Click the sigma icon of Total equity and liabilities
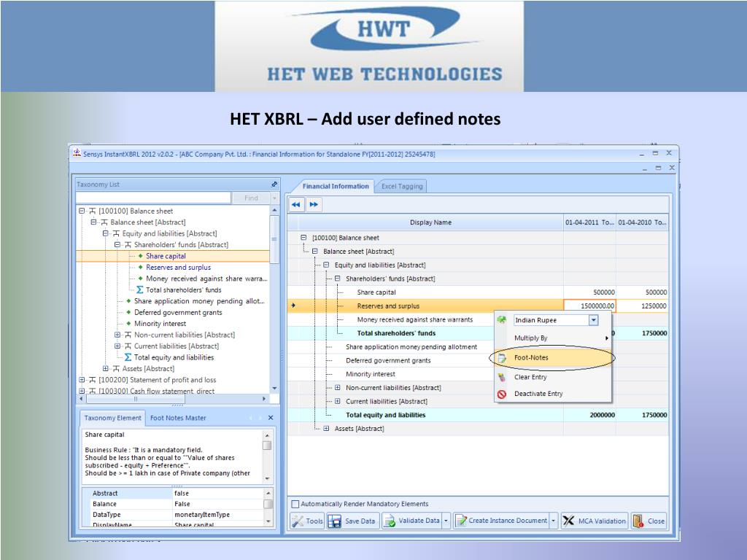The image size is (747, 560). (128, 357)
